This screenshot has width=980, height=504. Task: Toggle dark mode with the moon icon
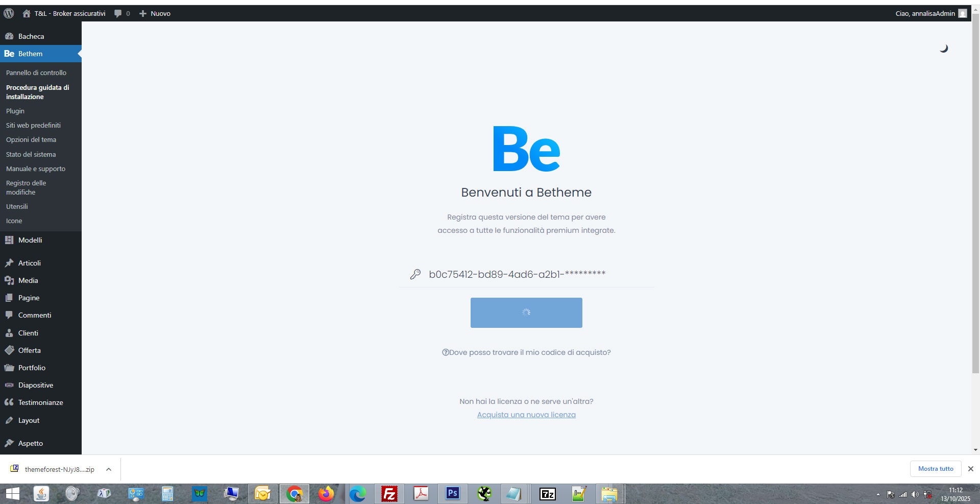click(x=944, y=49)
